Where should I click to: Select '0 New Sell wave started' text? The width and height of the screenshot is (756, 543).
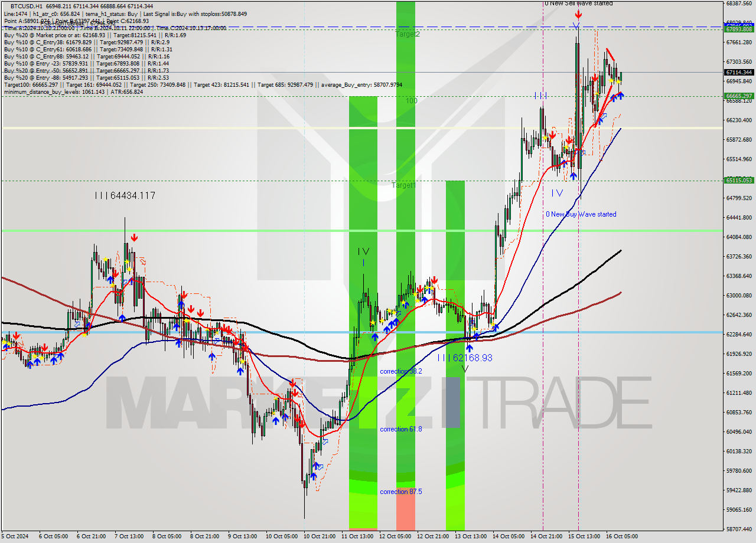pos(578,4)
